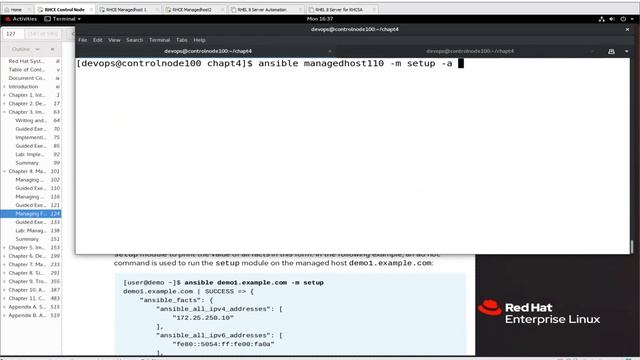Switch to RHEL 8 Server Automation tab

(x=262, y=9)
